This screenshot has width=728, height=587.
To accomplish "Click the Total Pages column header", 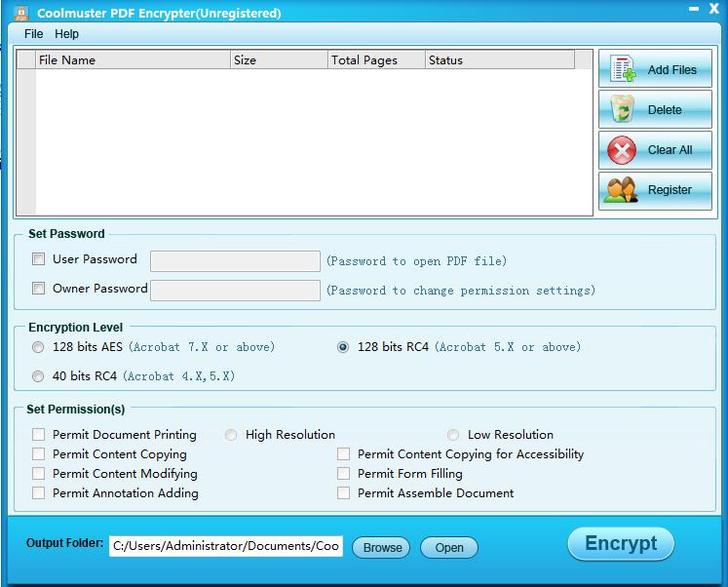I will tap(376, 59).
